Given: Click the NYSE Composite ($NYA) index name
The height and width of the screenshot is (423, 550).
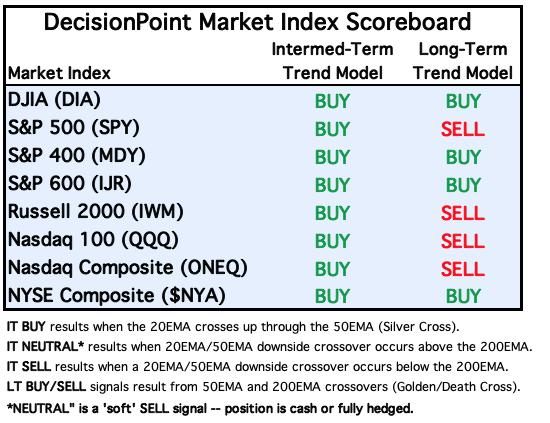Looking at the screenshot, I should point(116,296).
